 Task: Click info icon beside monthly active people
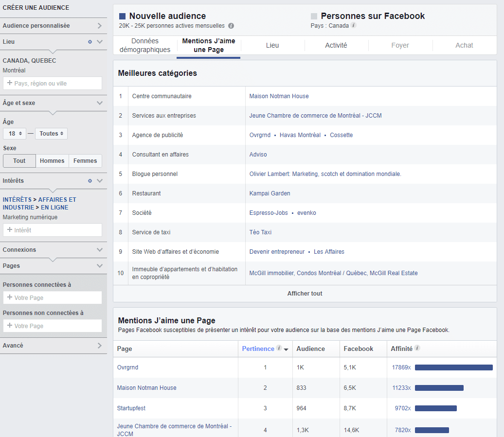click(231, 26)
